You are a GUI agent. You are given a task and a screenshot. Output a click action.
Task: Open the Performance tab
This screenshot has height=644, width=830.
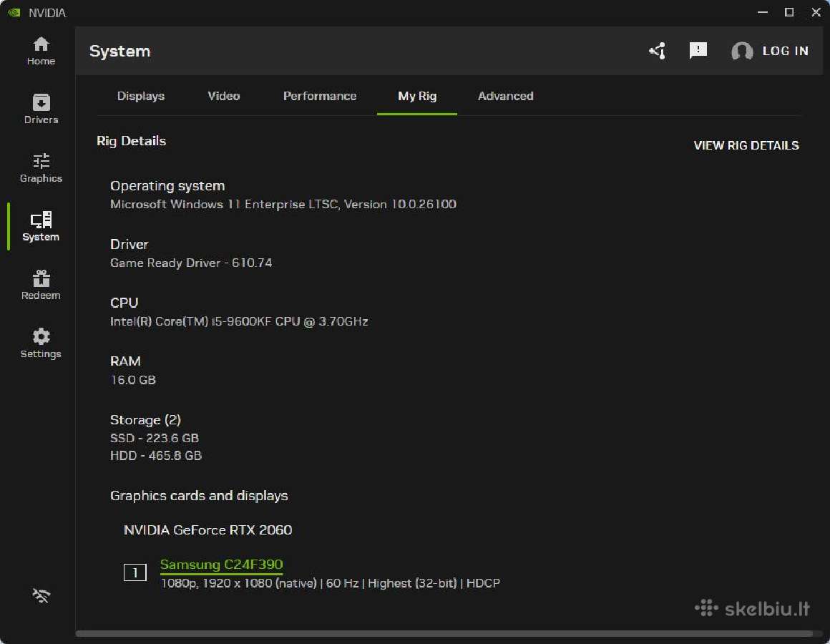click(320, 96)
